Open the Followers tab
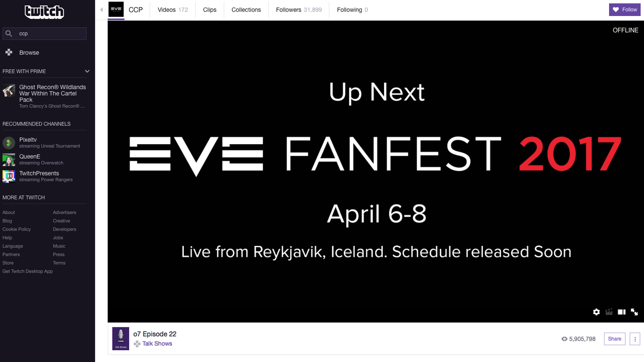The image size is (644, 362). [299, 10]
